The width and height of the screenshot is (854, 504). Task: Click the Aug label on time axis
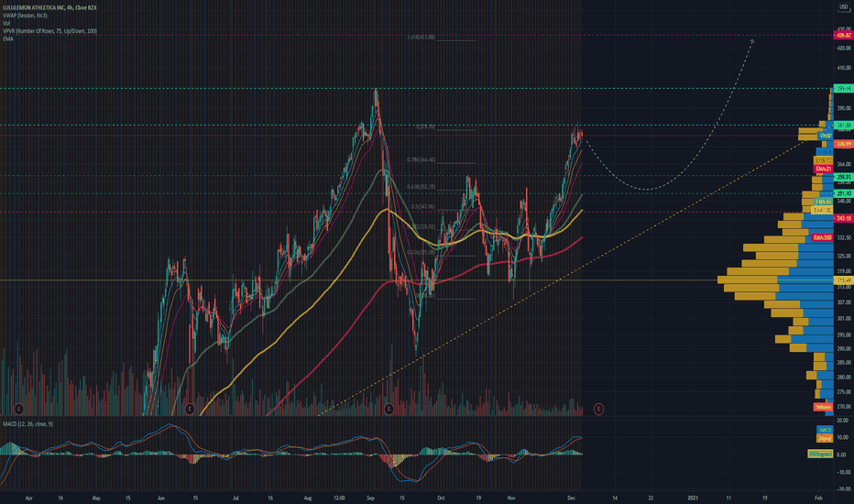(308, 498)
